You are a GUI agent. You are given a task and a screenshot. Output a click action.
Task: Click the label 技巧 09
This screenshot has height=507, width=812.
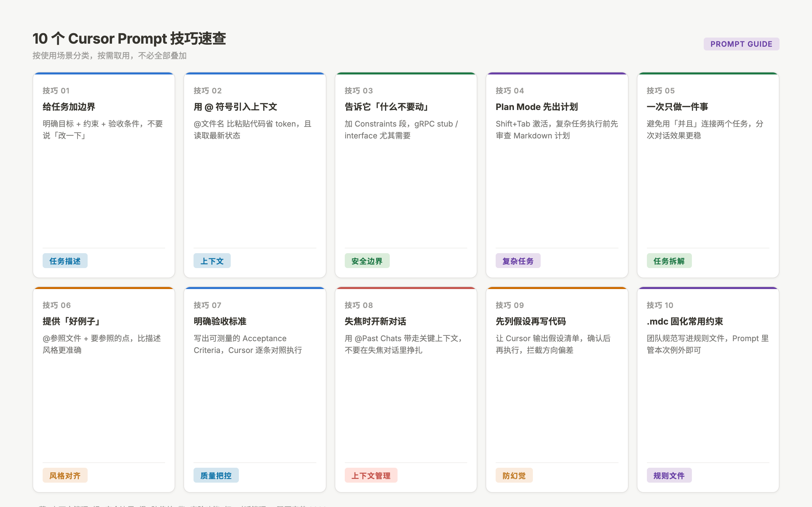click(x=510, y=305)
